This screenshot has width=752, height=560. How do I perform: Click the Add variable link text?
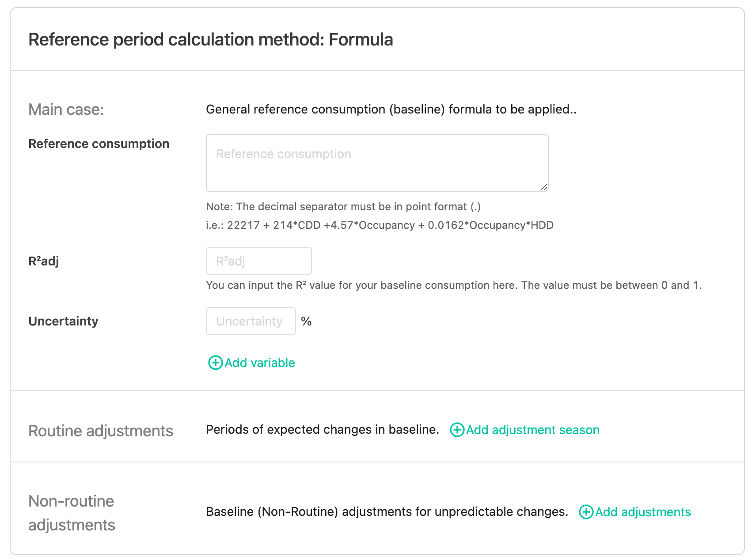[260, 363]
